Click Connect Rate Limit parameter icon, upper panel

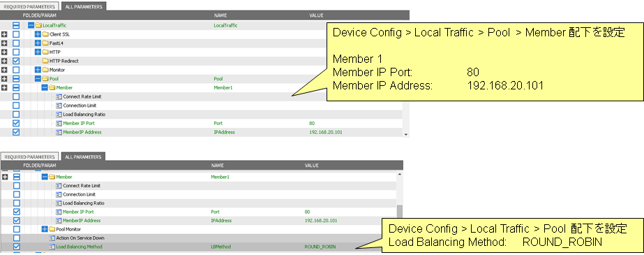59,96
